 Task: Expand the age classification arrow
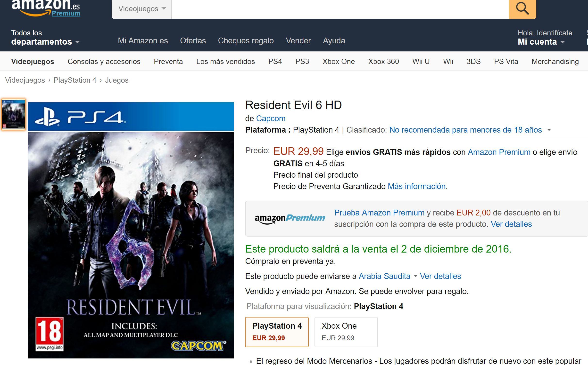click(x=549, y=130)
